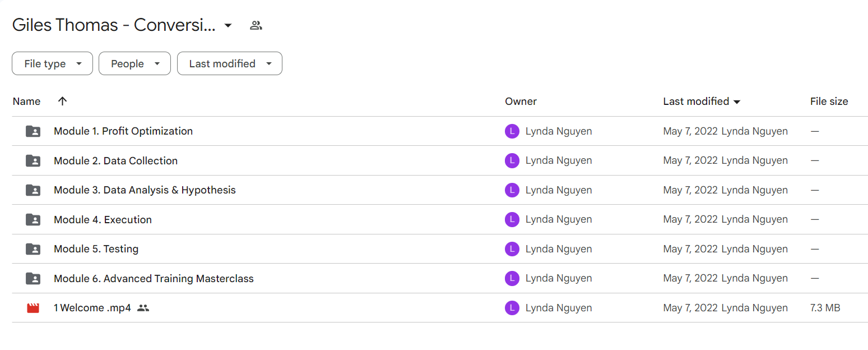Click owner avatar in Module 4 row

(x=512, y=220)
